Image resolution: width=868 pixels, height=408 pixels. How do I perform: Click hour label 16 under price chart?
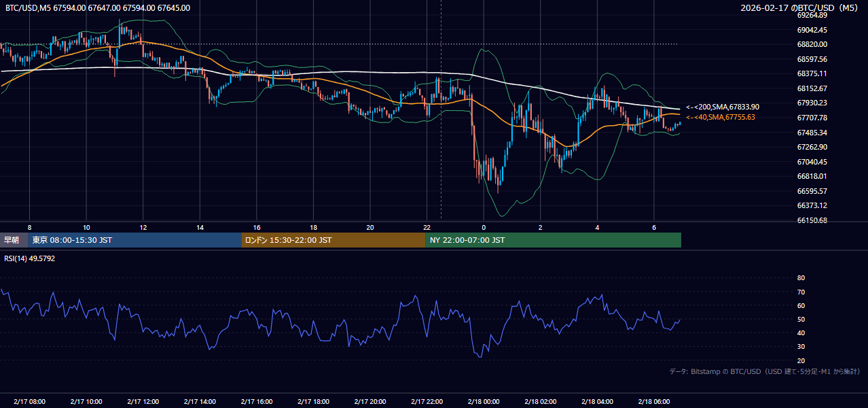coord(257,227)
